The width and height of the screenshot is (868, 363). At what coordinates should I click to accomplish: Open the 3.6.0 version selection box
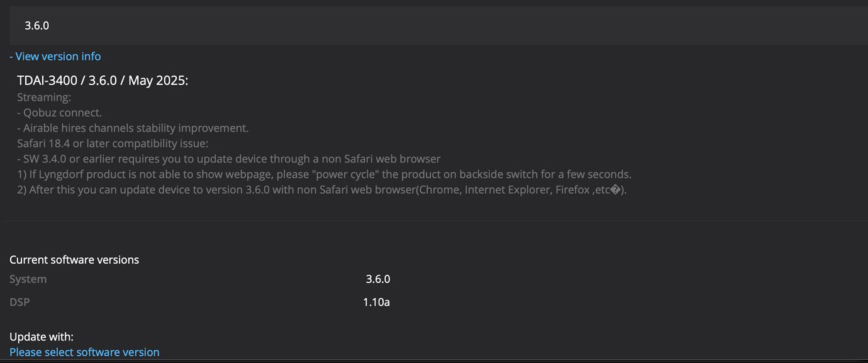[x=434, y=26]
